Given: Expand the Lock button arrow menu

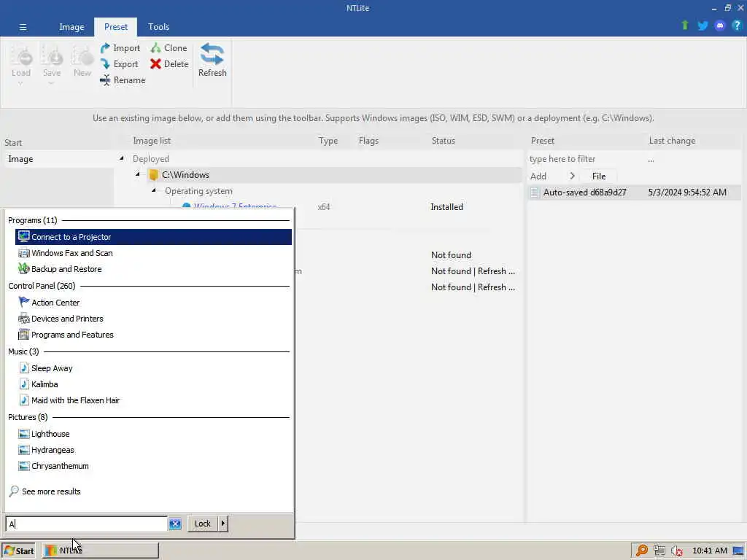Looking at the screenshot, I should (223, 524).
